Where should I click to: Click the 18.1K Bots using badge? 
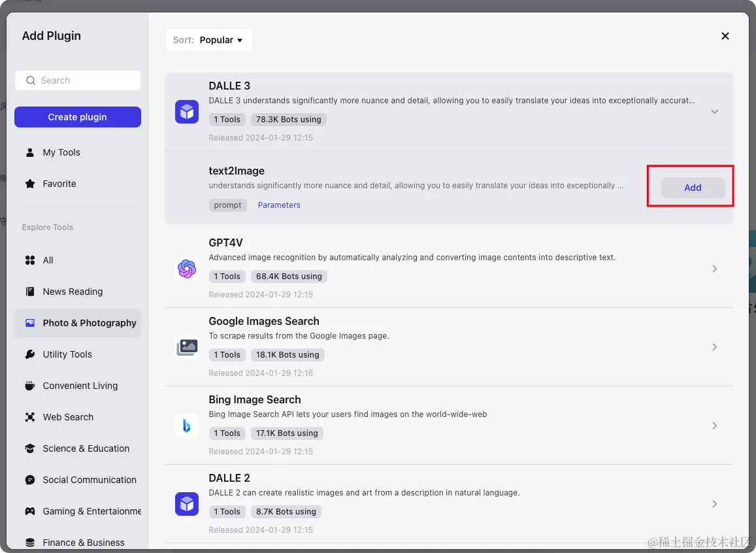click(x=288, y=355)
